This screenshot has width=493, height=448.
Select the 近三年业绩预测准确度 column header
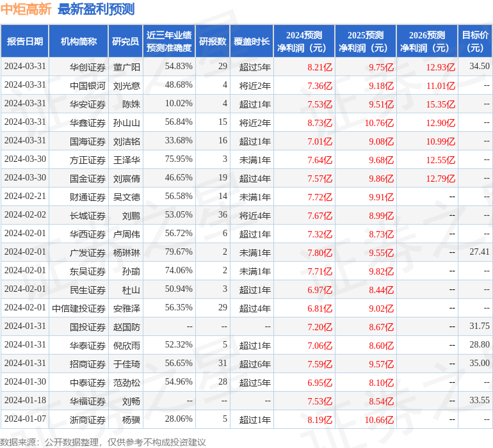tap(169, 41)
